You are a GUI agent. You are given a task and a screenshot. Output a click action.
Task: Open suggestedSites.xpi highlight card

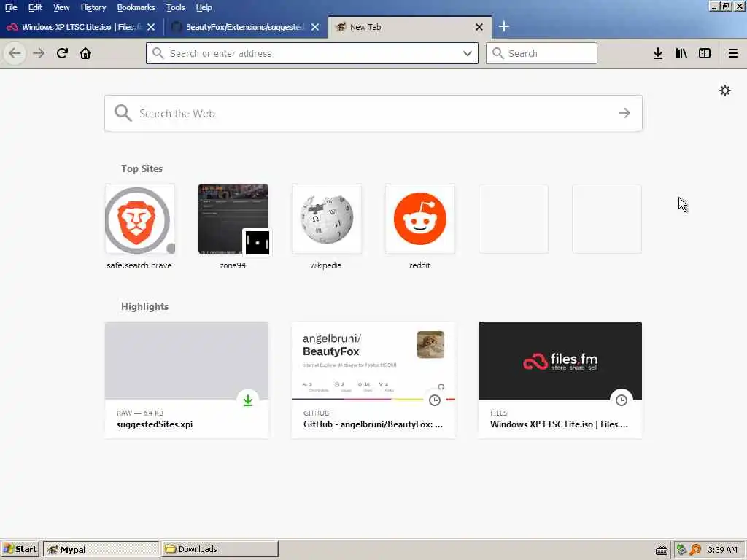(187, 380)
